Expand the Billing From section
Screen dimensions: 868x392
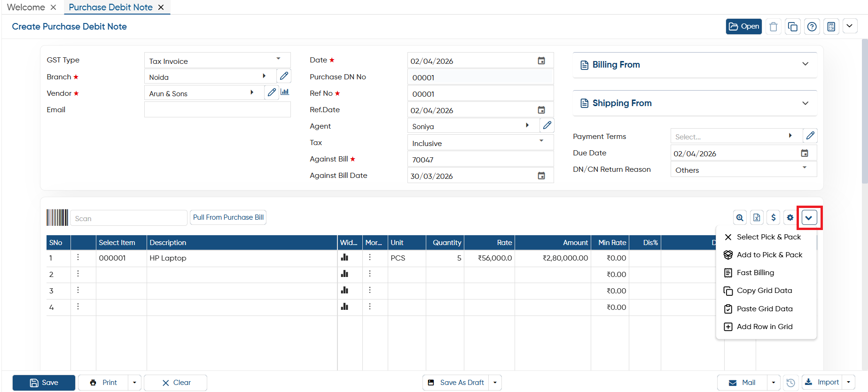695,65
